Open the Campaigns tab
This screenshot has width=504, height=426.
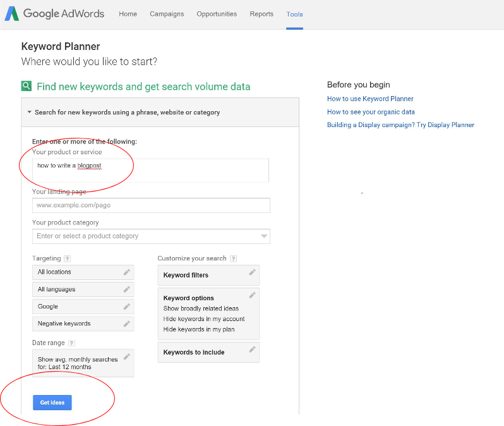(x=167, y=14)
